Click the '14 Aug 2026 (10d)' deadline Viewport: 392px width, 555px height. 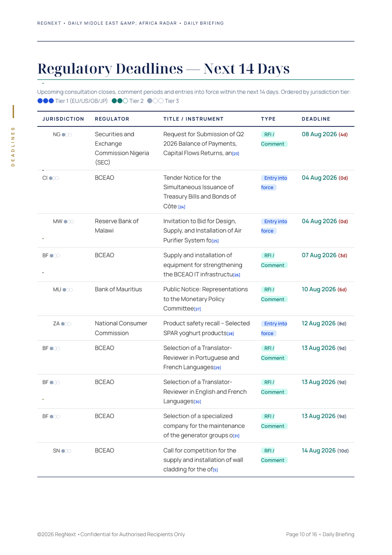325,451
